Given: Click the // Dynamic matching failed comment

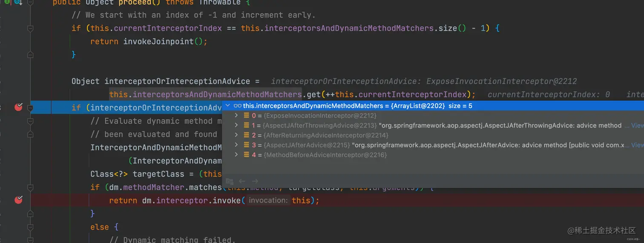Looking at the screenshot, I should [172, 240].
